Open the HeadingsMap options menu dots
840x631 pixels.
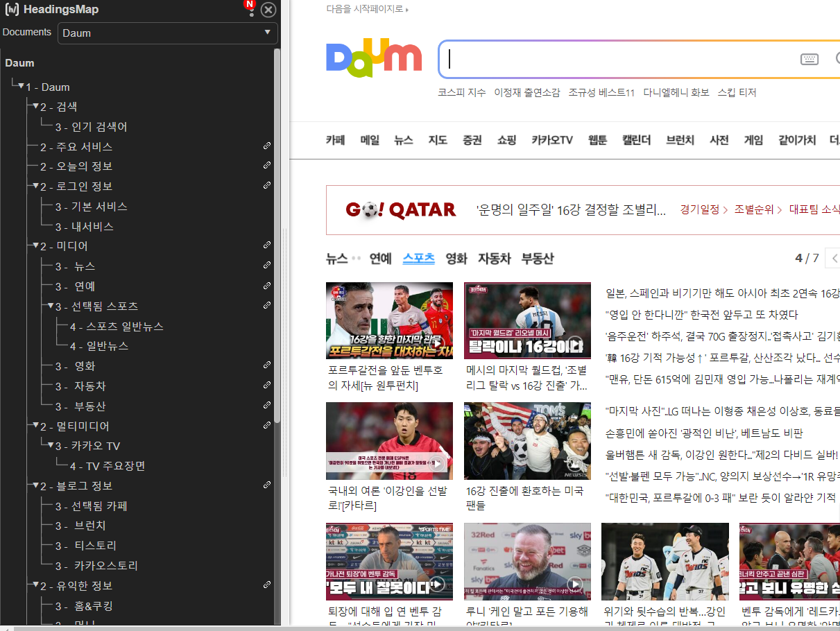[x=251, y=10]
